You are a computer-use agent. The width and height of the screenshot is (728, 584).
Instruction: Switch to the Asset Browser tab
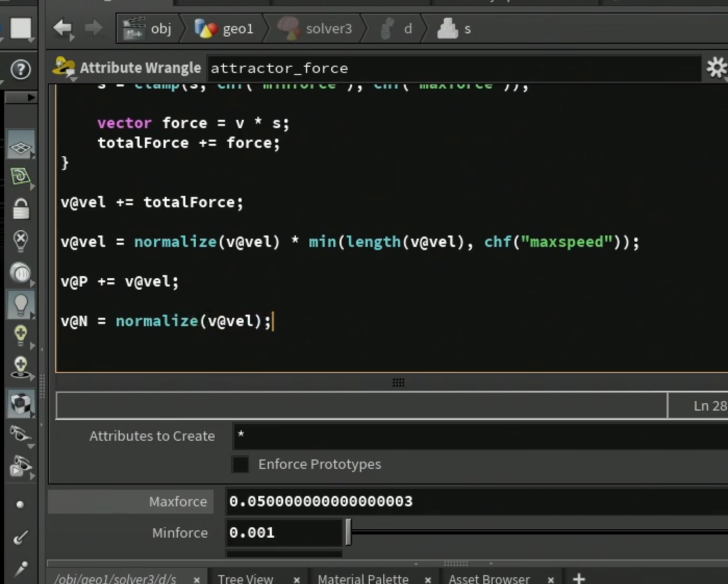[x=489, y=579]
